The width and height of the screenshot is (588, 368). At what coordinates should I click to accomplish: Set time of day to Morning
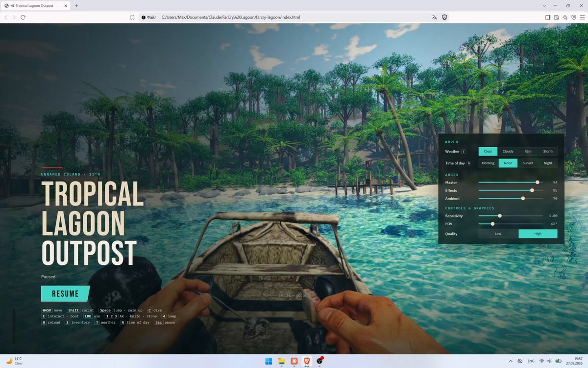pyautogui.click(x=488, y=163)
